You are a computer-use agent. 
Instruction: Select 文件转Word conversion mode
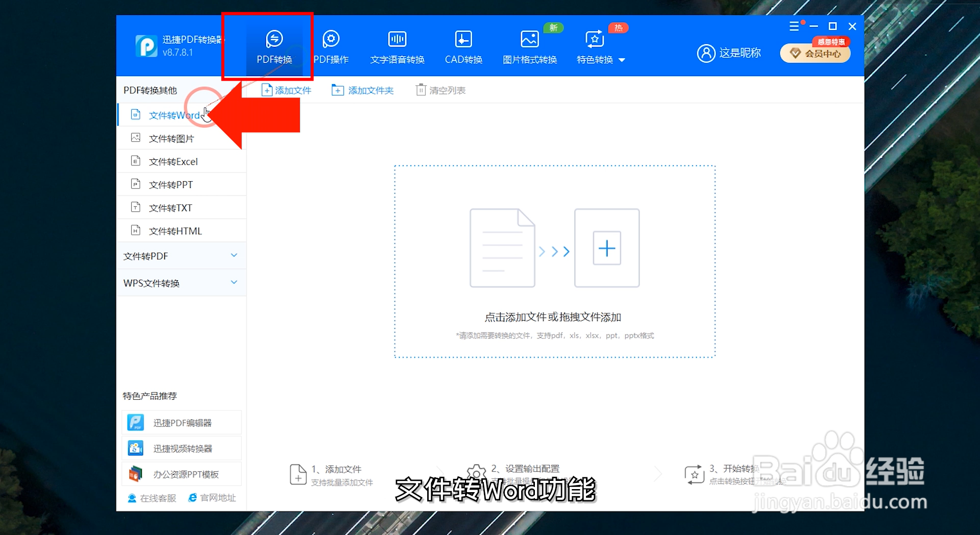(174, 115)
